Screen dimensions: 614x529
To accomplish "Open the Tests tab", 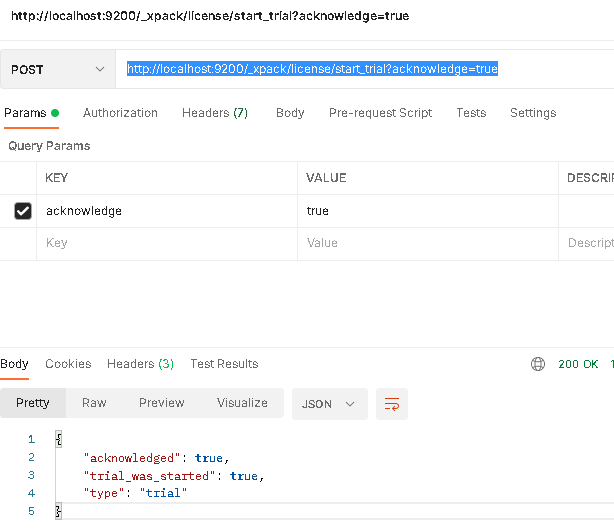I will [471, 113].
